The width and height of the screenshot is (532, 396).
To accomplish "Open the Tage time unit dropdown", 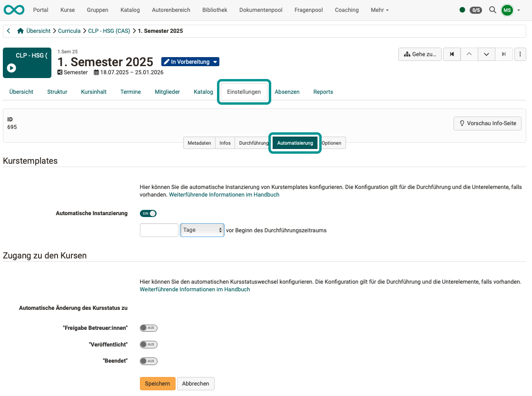I will coord(202,230).
